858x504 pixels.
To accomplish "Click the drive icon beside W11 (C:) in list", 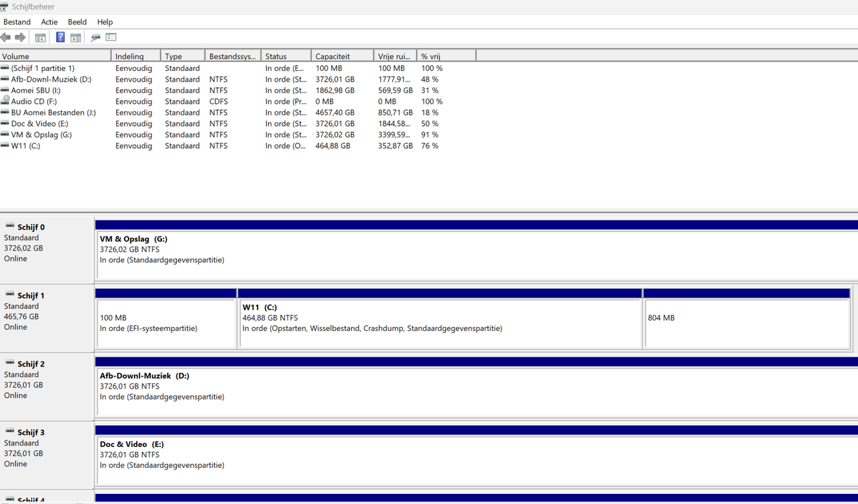I will tap(5, 145).
